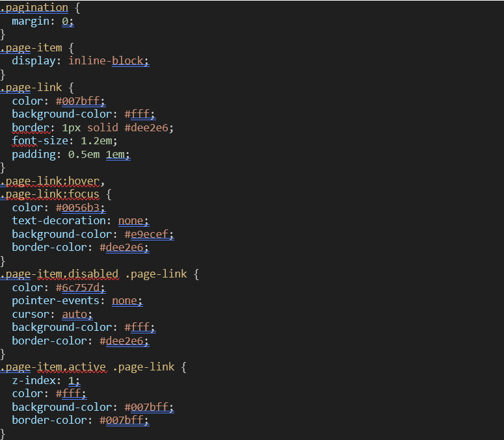Click the .page-link:hover selector
The image size is (504, 440).
pyautogui.click(x=51, y=181)
